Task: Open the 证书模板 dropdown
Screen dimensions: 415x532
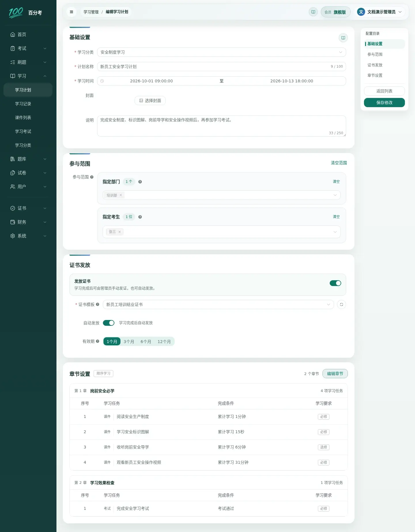Action: (218, 304)
